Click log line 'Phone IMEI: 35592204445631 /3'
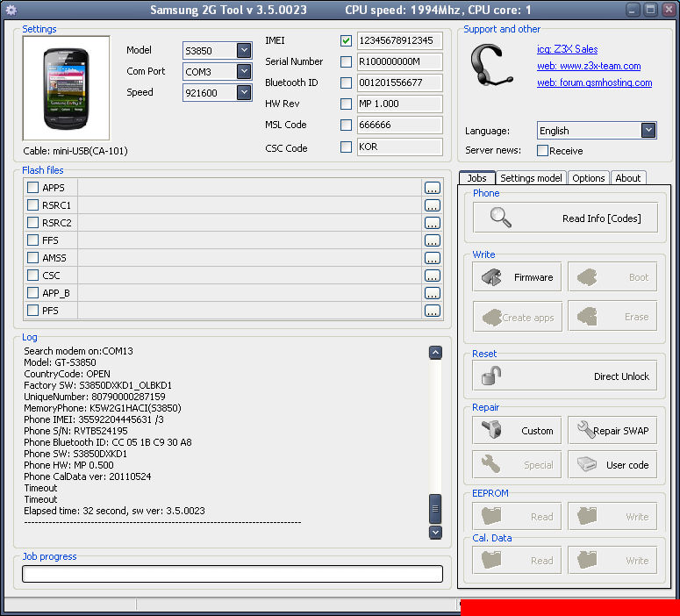 click(94, 419)
